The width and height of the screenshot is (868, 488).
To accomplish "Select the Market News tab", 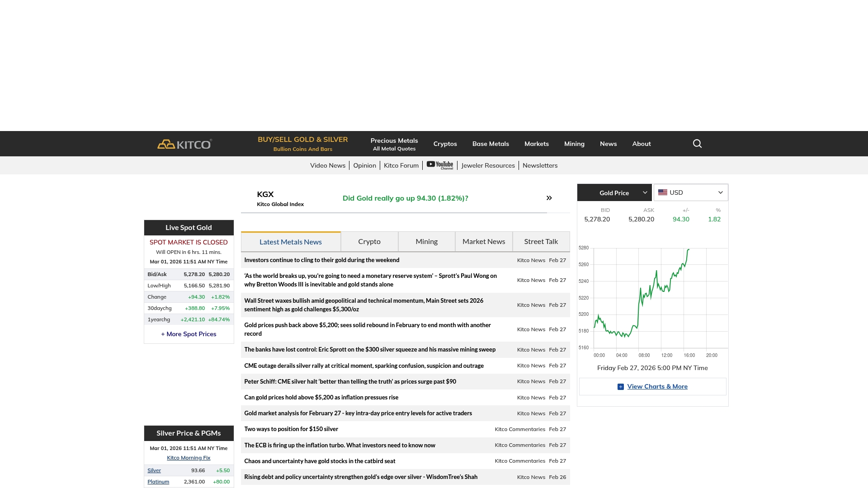I will (483, 241).
